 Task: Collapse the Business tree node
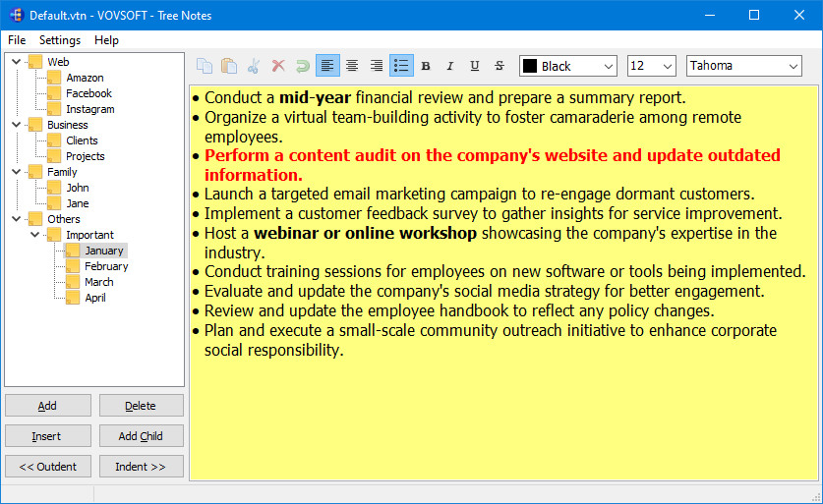click(x=17, y=125)
